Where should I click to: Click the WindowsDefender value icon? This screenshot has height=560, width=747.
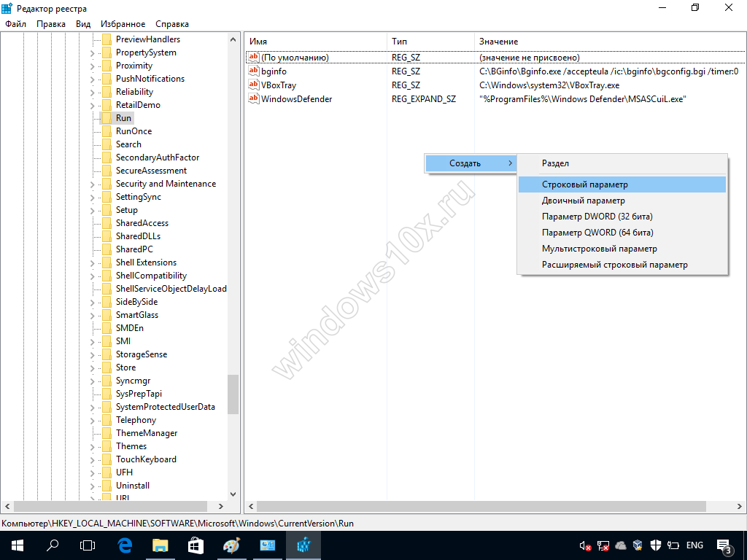(254, 99)
